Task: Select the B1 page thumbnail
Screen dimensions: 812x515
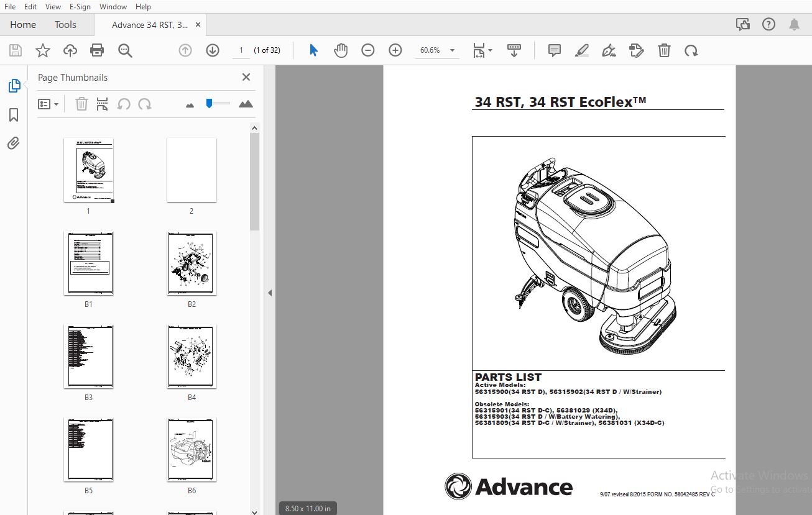Action: coord(88,263)
